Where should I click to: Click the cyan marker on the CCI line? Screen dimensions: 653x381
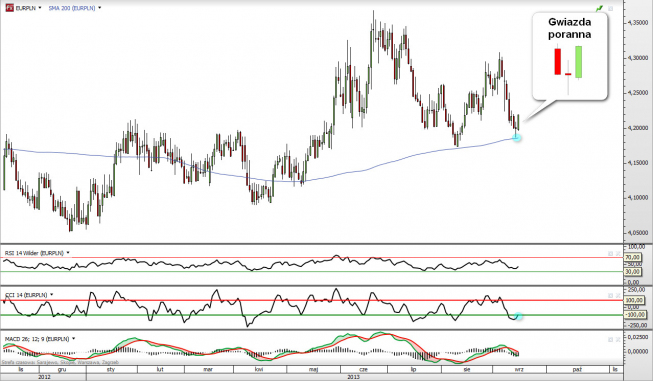(518, 316)
